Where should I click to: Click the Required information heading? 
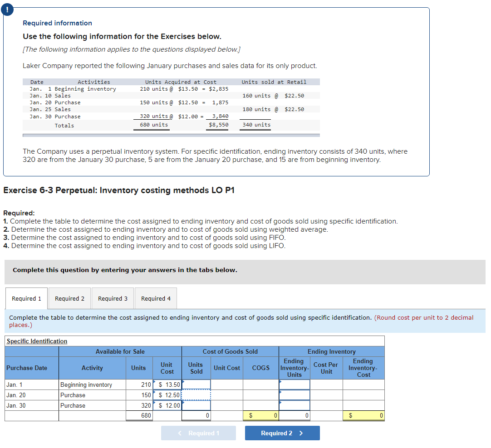click(57, 23)
